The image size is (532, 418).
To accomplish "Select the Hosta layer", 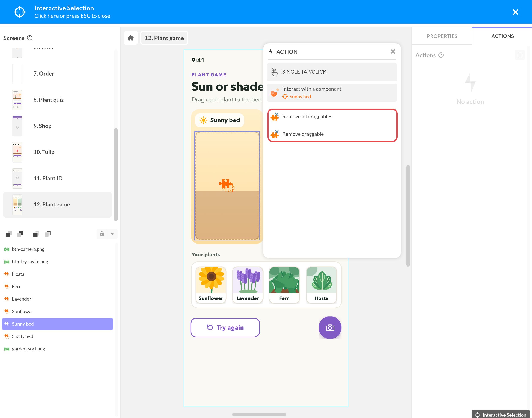I will tap(57, 274).
